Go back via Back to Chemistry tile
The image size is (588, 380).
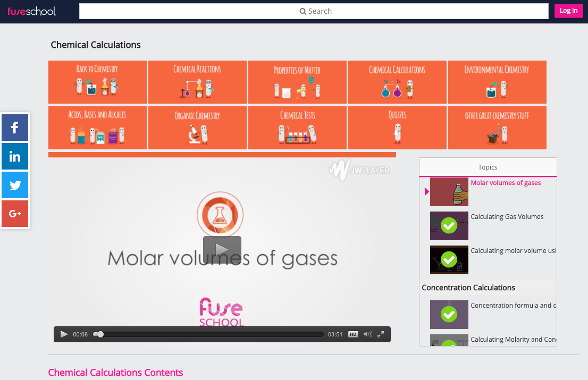(x=97, y=82)
